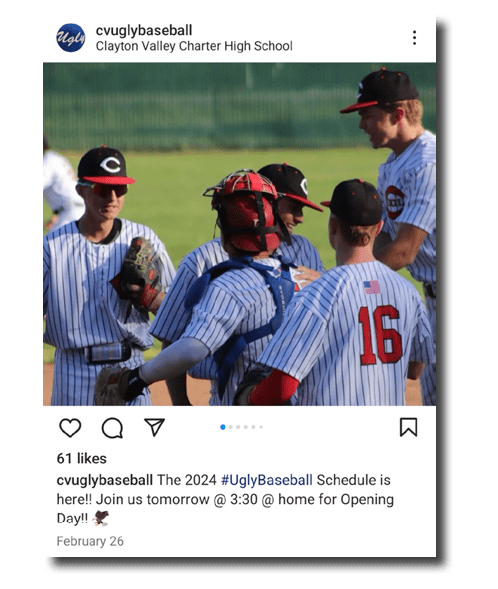This screenshot has width=498, height=589.
Task: Select the first blue carousel dot
Action: click(223, 427)
